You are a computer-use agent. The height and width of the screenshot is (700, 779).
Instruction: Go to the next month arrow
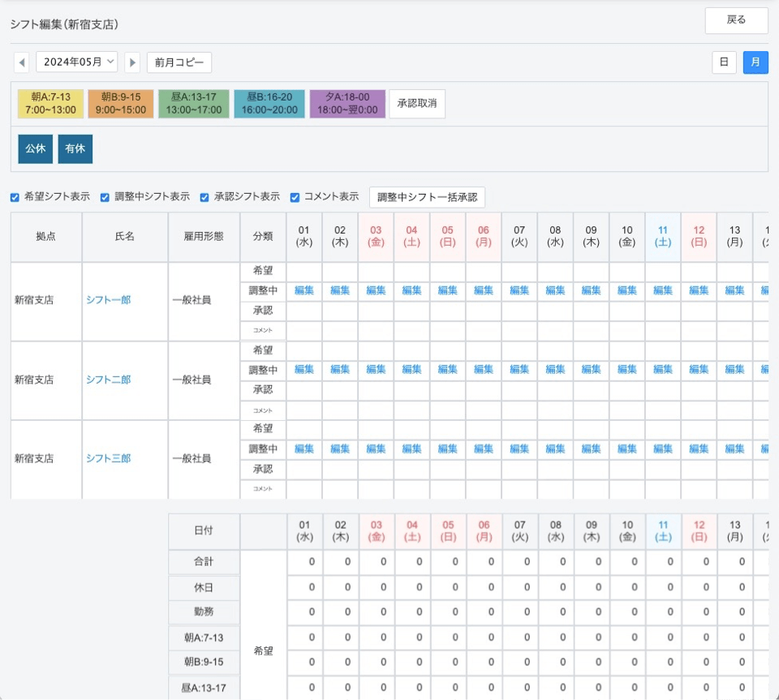132,62
